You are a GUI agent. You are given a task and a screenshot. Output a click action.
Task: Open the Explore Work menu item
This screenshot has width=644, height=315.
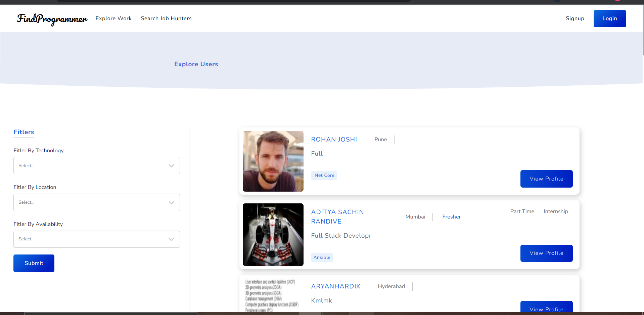point(113,18)
